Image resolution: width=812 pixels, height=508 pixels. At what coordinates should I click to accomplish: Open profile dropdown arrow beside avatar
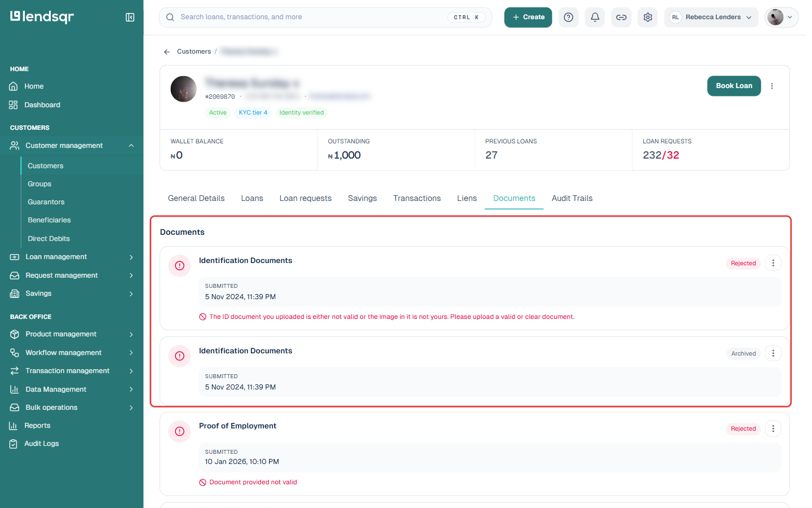click(790, 17)
